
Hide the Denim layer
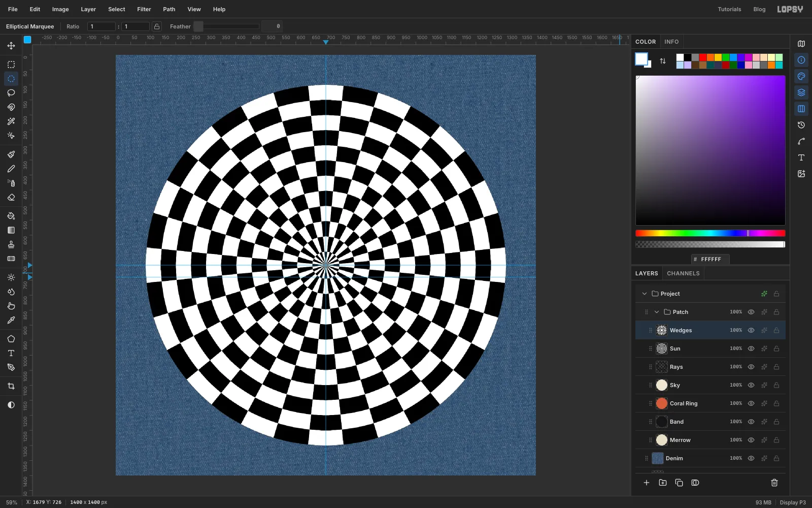[x=751, y=458]
